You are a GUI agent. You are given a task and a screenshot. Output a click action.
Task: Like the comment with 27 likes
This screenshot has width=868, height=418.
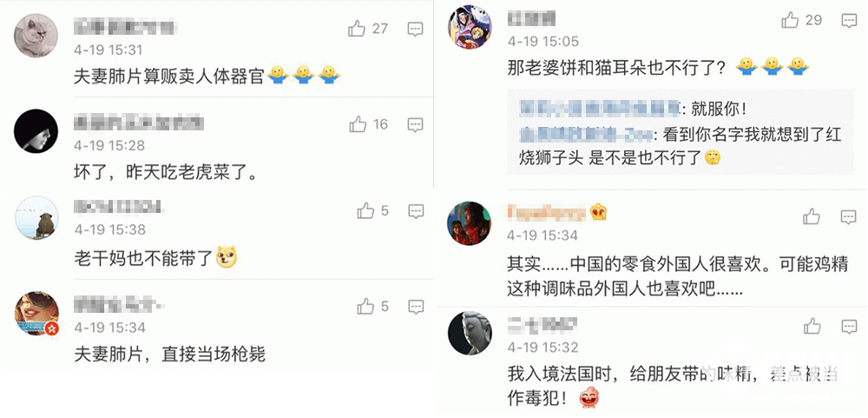pyautogui.click(x=357, y=29)
